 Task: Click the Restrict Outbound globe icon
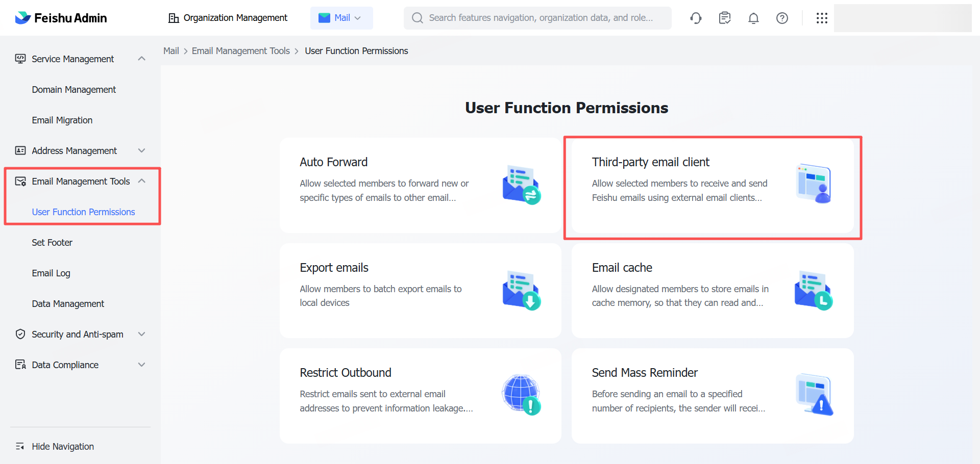point(521,395)
